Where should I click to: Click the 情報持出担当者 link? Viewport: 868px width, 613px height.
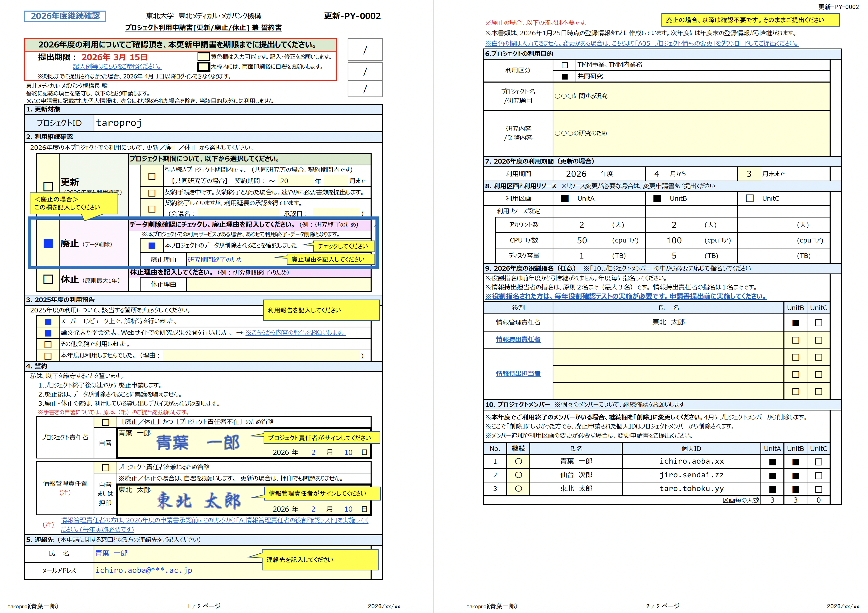pos(518,374)
